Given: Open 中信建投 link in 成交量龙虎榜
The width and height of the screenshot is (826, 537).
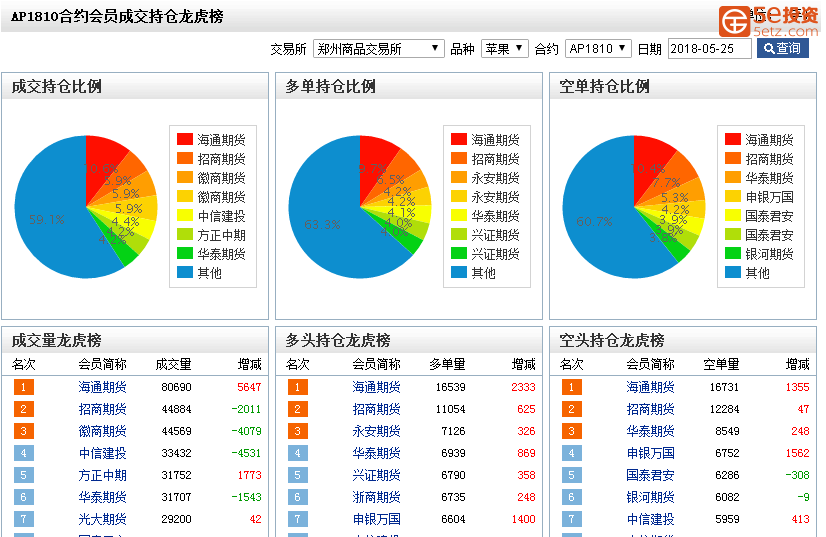Looking at the screenshot, I should pos(103,453).
